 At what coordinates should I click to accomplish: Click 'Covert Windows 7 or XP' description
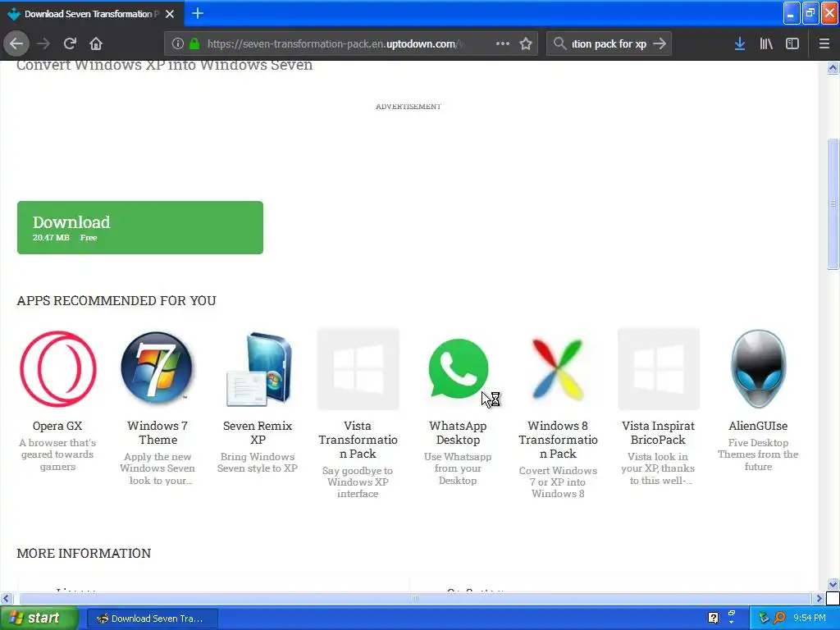point(558,482)
